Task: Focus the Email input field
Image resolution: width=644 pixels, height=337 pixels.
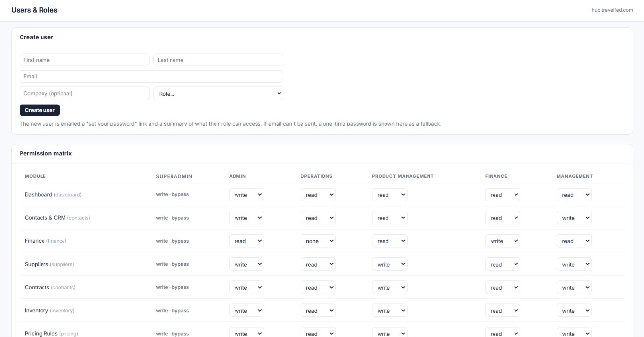Action: point(151,76)
